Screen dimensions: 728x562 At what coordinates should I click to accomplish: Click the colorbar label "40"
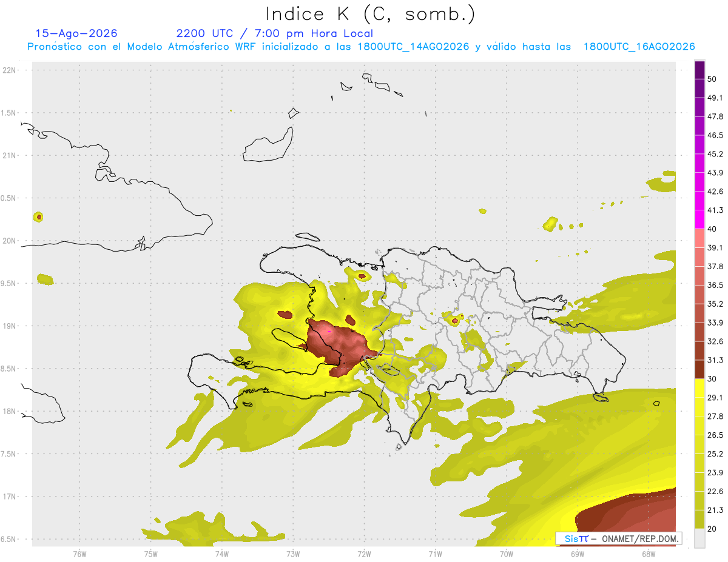point(712,229)
